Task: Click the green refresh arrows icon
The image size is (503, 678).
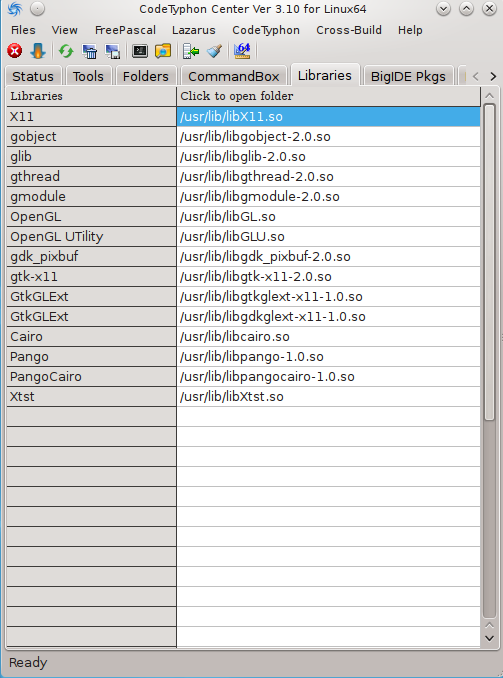Action: (x=66, y=51)
